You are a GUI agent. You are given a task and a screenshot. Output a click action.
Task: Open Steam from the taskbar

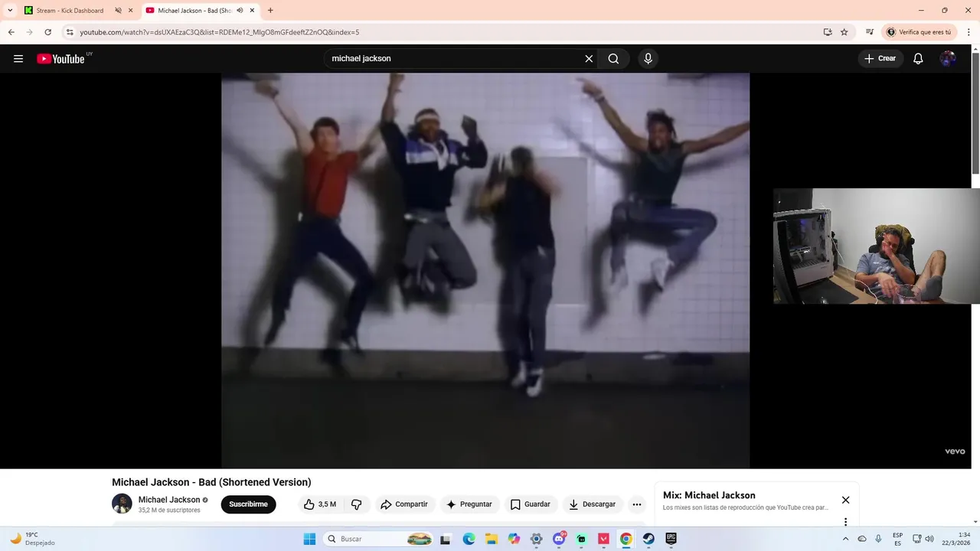tap(648, 539)
